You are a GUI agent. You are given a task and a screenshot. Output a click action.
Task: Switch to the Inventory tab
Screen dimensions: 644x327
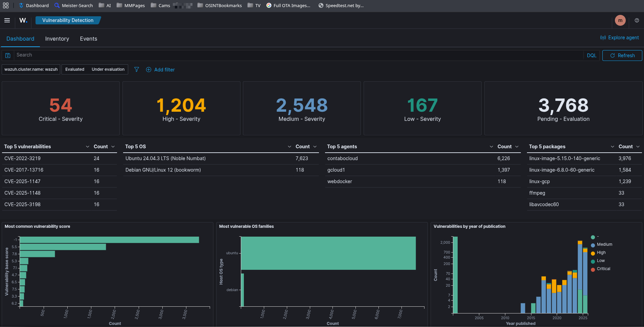pyautogui.click(x=57, y=39)
